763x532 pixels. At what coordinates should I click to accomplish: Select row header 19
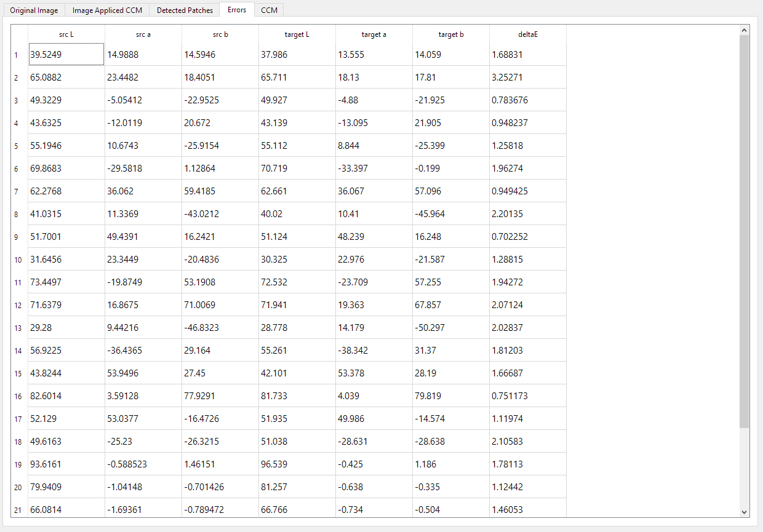pos(20,464)
